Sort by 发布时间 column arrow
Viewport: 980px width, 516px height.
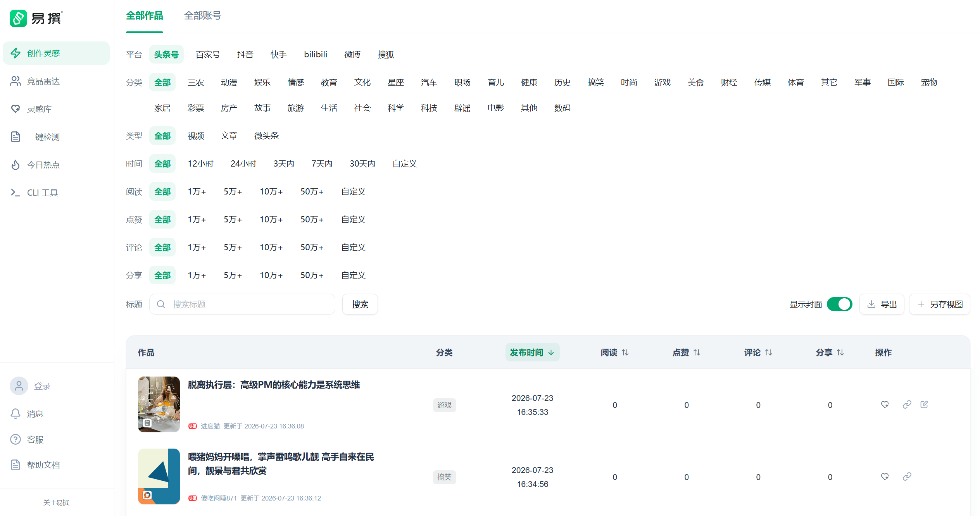[x=551, y=353]
